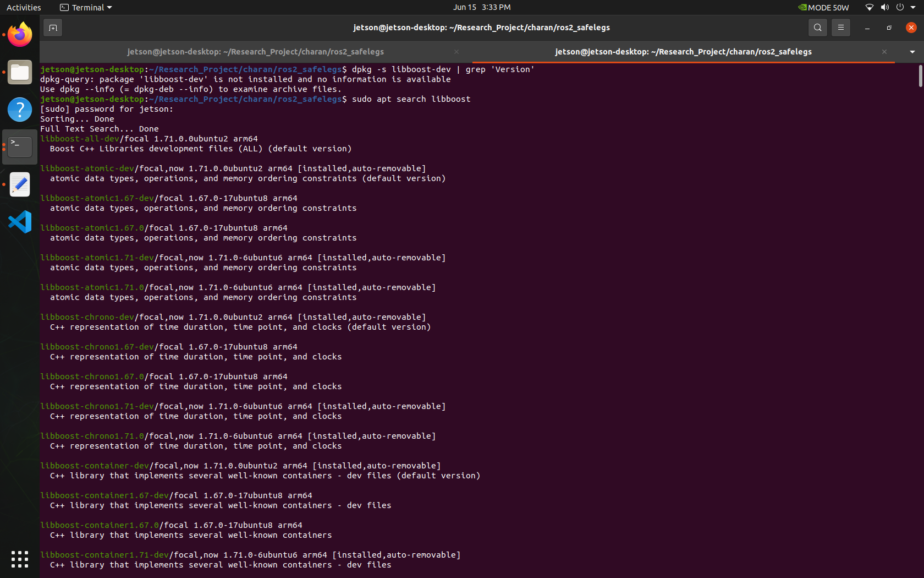
Task: Open Visual Studio Code from the dock
Action: pos(19,221)
